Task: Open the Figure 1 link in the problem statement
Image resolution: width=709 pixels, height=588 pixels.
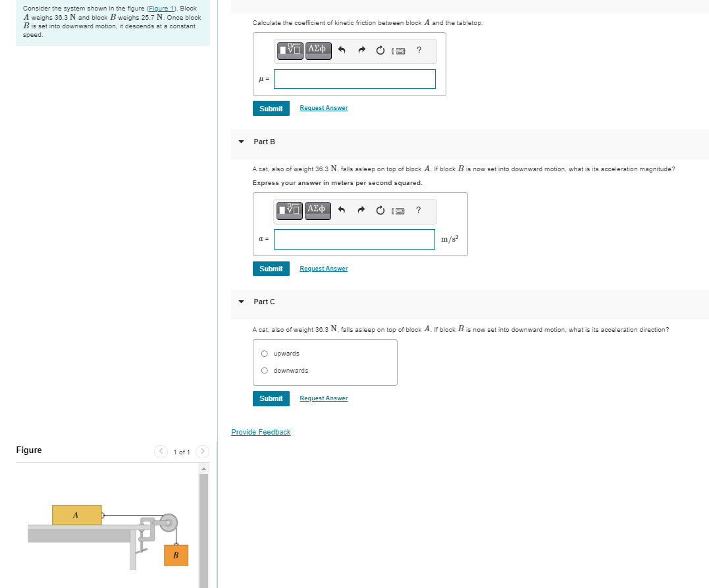Action: point(160,8)
